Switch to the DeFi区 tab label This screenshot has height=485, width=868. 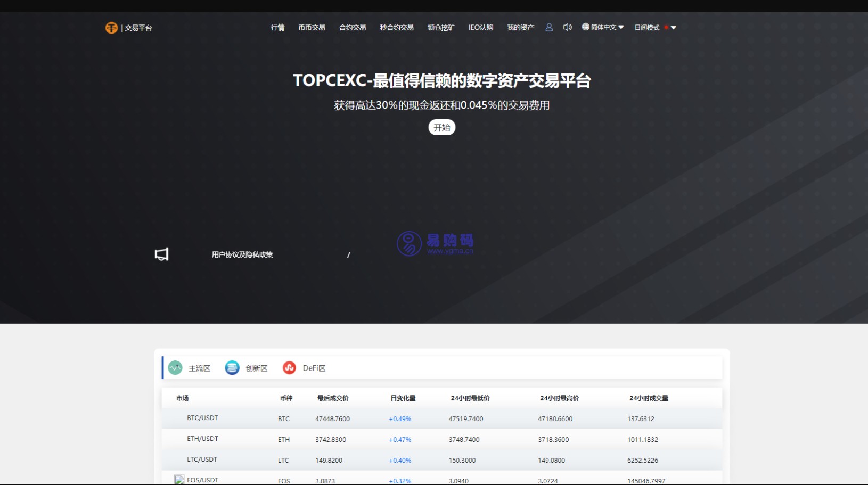[314, 368]
